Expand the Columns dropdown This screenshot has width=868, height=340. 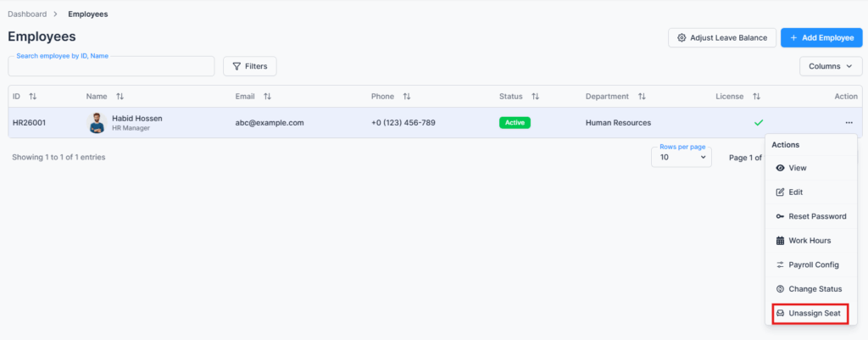tap(830, 66)
